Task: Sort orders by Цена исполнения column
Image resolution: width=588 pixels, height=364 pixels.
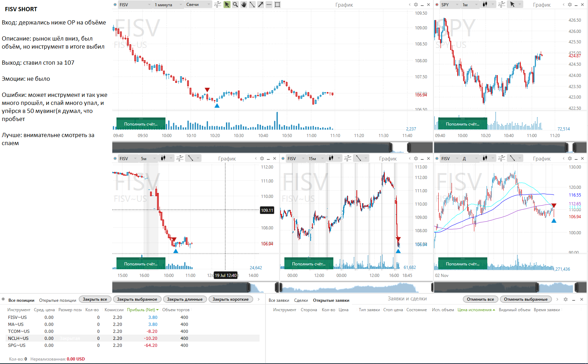Action: click(476, 310)
